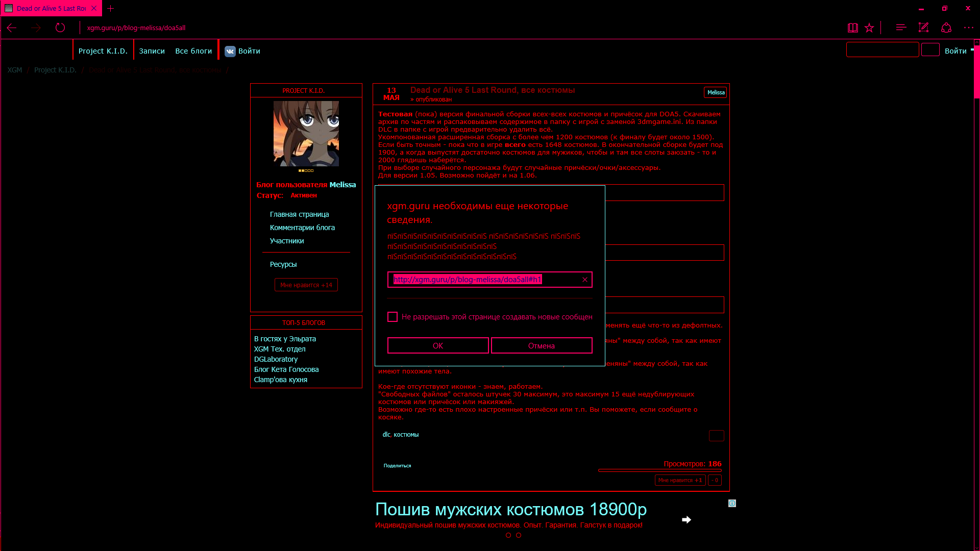Open Участники sidebar link

tap(287, 241)
